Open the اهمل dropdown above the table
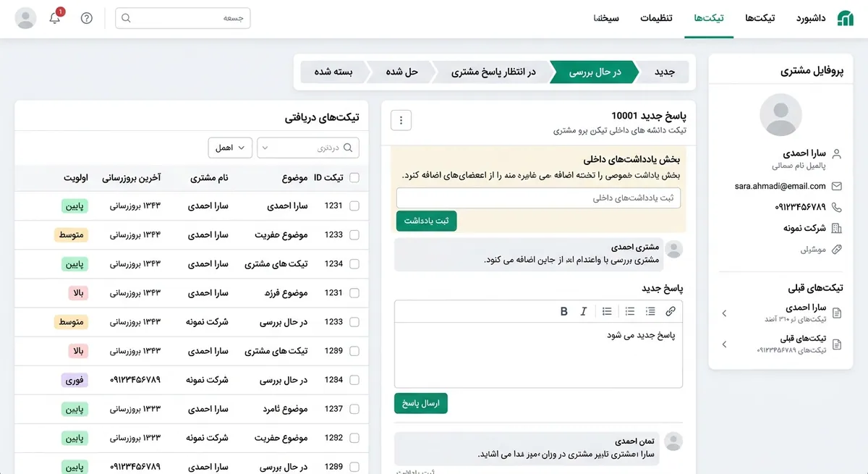 230,148
